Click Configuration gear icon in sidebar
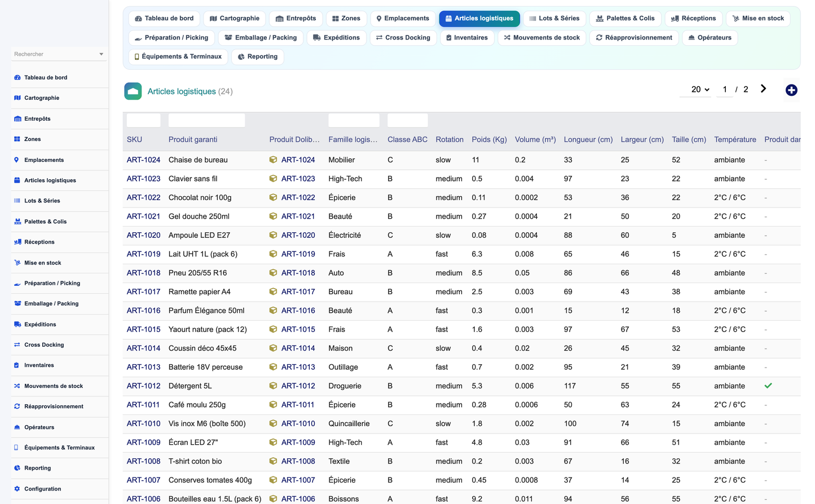Viewport: 815px width, 504px height. pos(17,489)
